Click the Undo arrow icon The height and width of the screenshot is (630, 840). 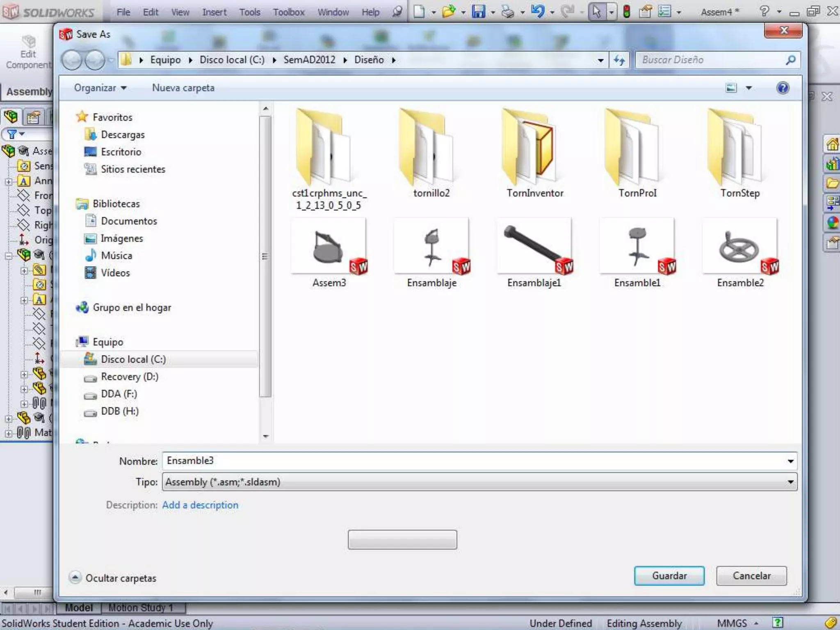pos(537,11)
